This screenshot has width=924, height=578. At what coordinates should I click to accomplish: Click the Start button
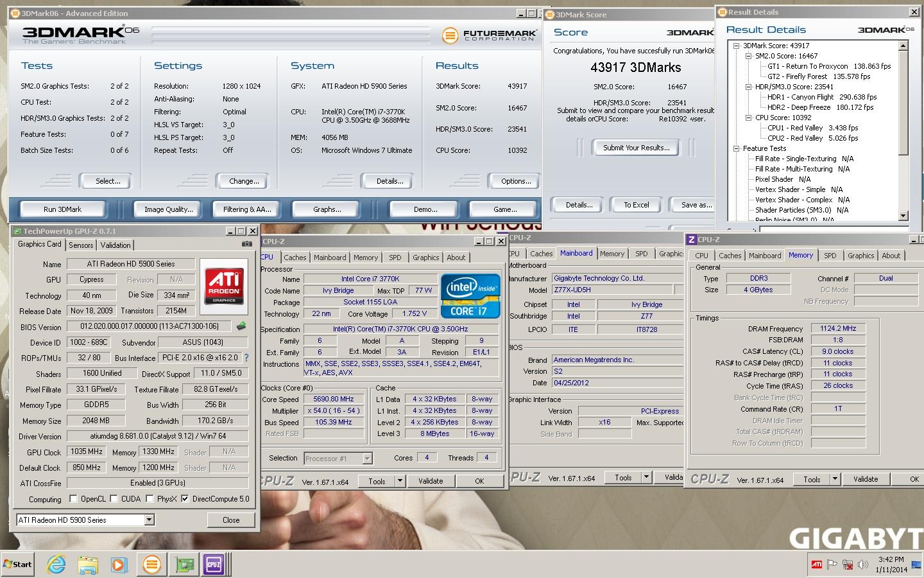(x=18, y=565)
